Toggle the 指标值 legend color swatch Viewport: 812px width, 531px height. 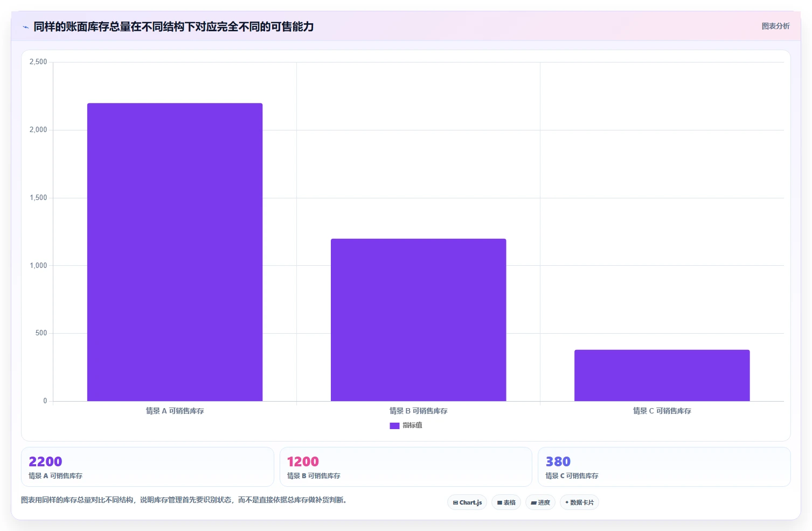394,425
